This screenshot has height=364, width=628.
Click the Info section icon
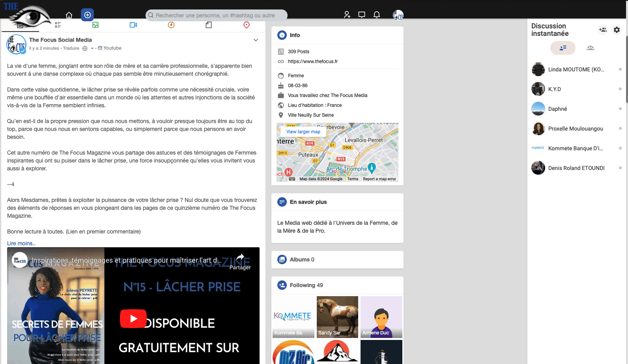point(282,35)
